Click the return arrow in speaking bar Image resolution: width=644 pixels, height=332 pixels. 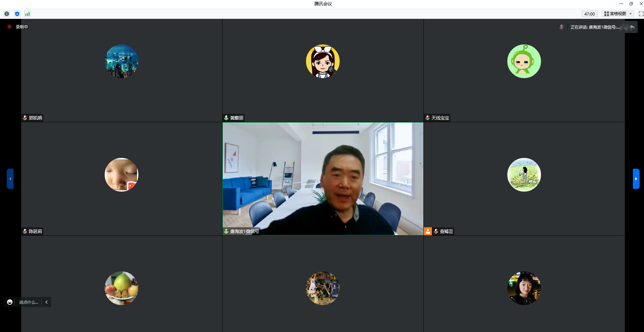pos(632,27)
